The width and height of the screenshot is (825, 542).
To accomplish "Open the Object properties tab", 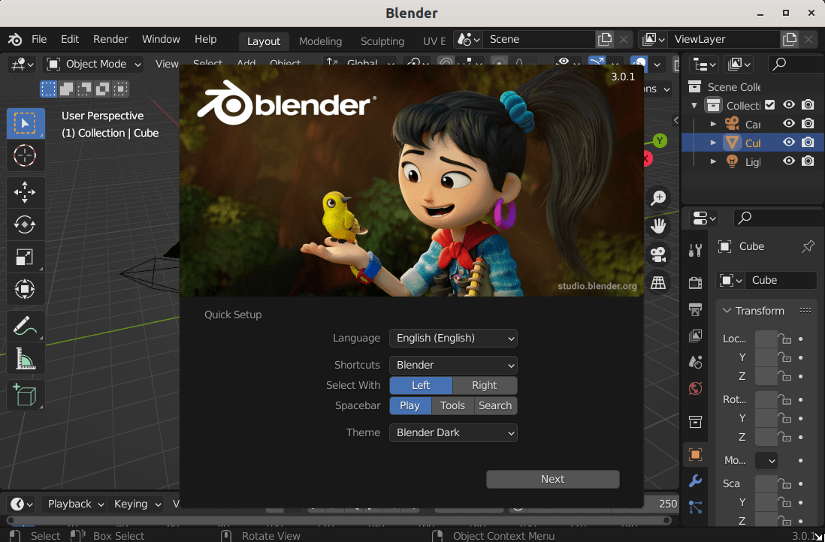I will 696,454.
